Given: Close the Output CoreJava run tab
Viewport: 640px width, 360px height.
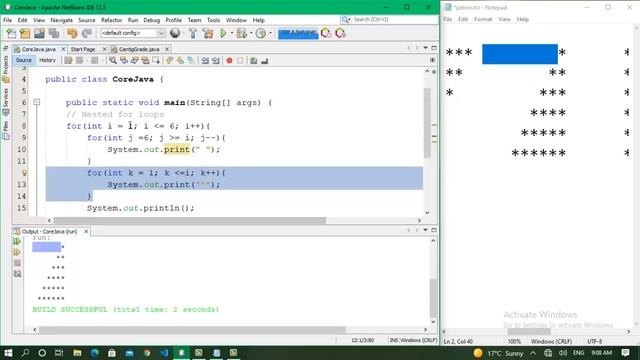Looking at the screenshot, I should [86, 231].
